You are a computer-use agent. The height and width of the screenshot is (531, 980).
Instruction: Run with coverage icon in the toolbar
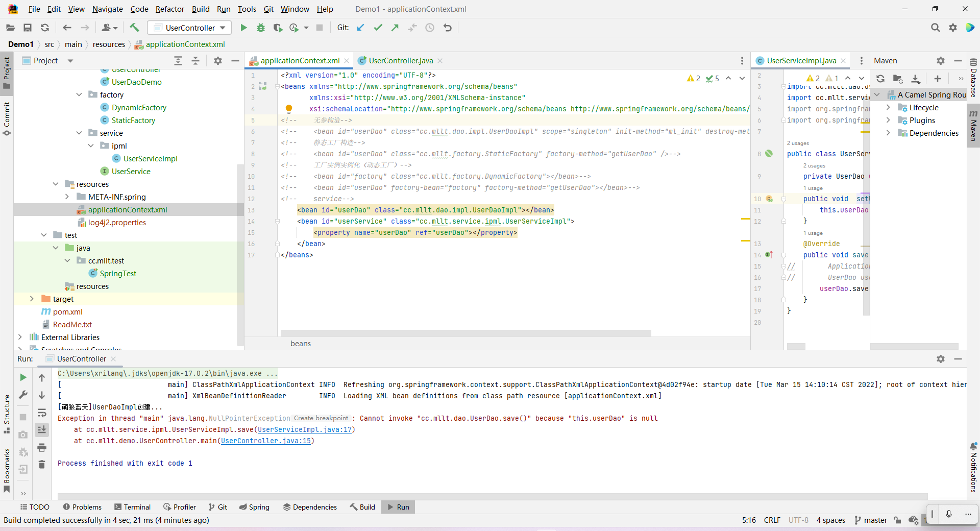point(278,28)
